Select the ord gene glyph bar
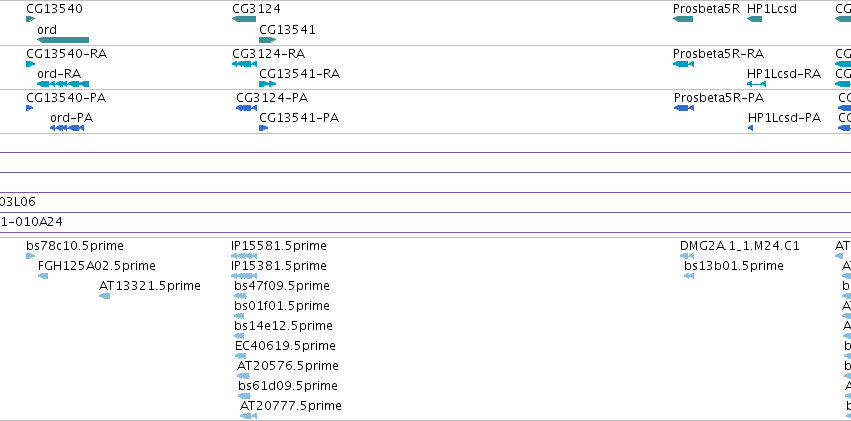The image size is (851, 421). (63, 40)
